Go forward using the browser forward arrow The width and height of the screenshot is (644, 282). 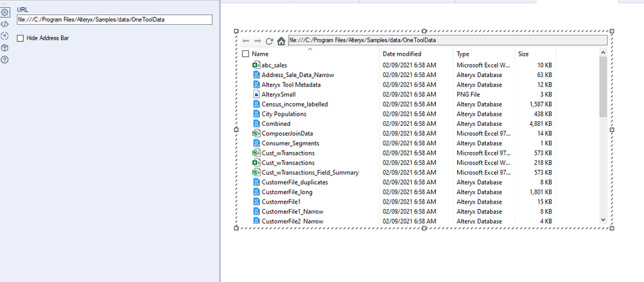[258, 41]
